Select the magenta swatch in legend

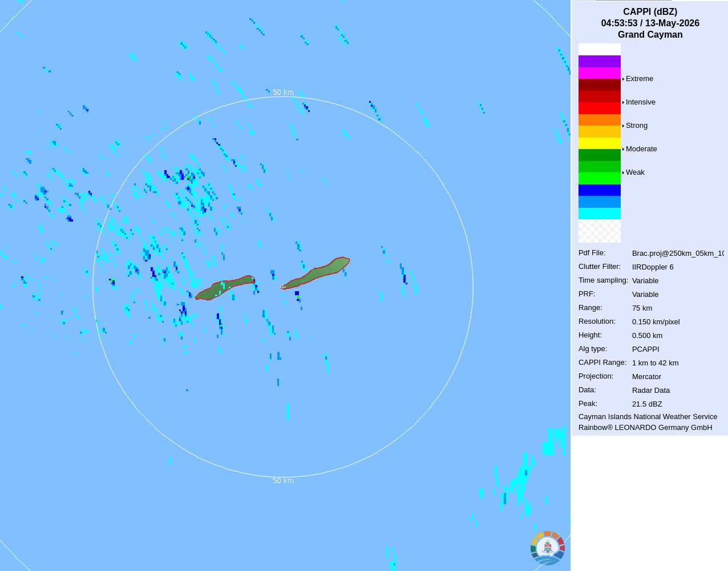600,73
